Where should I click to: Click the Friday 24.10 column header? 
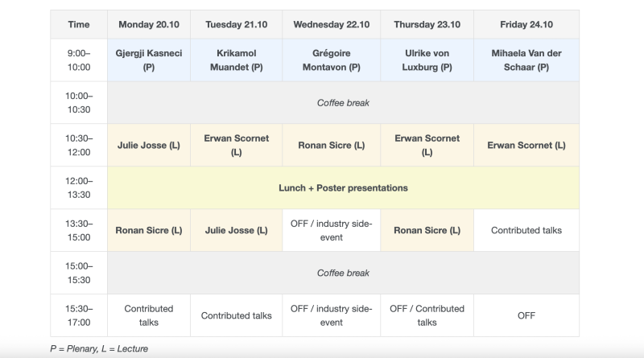click(526, 24)
